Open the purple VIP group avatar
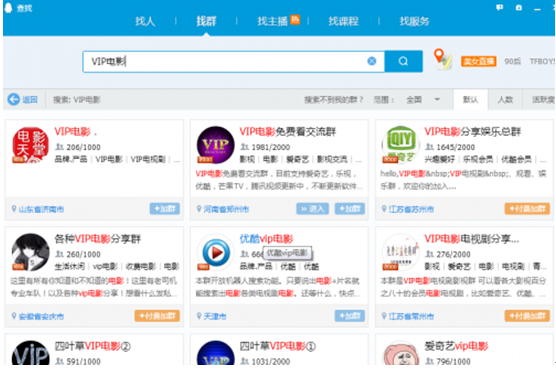This screenshot has height=374, width=556. coord(215,145)
